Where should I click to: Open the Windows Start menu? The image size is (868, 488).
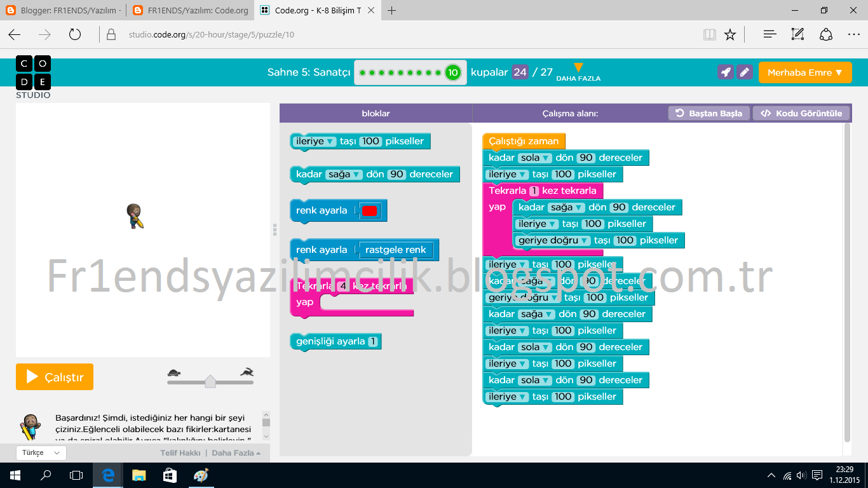[15, 475]
